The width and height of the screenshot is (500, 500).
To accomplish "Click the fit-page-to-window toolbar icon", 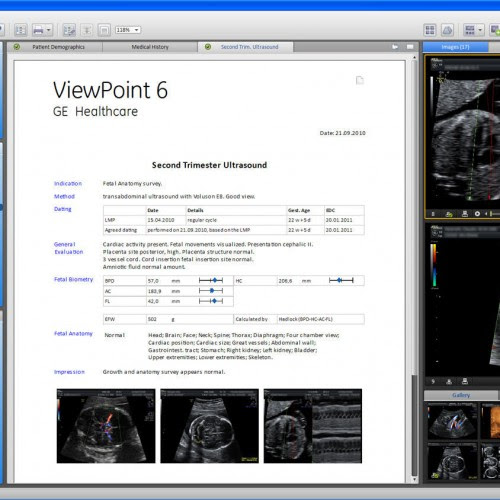I will (x=104, y=30).
